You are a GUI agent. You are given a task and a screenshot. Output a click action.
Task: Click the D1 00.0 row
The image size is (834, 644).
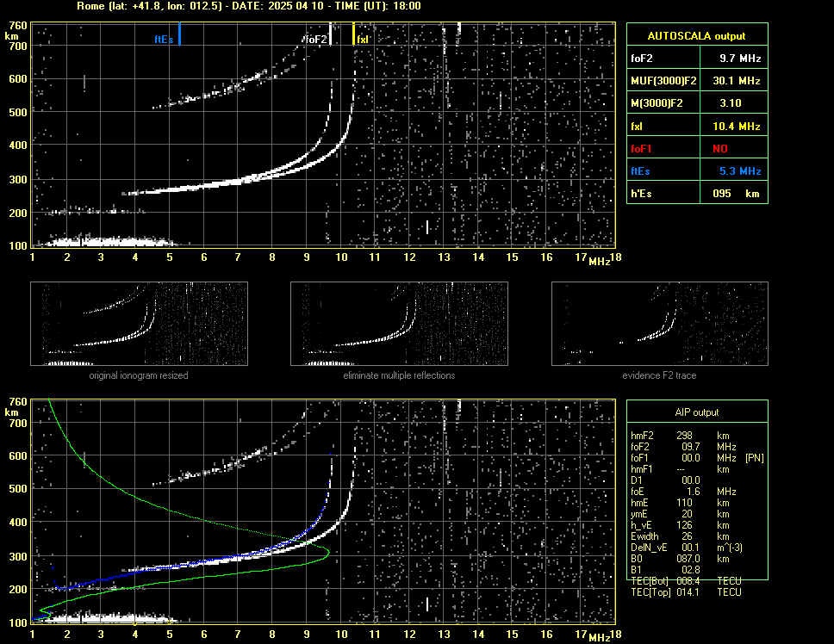tap(666, 480)
